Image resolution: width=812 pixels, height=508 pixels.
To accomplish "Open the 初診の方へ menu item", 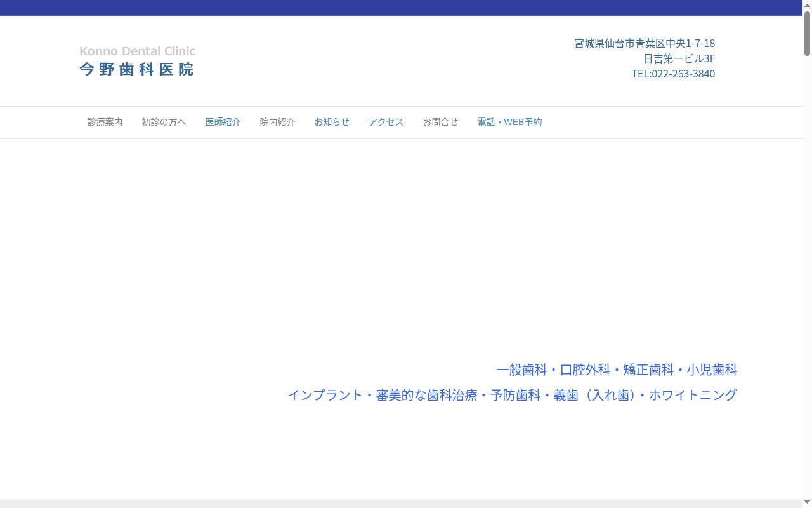I will pos(164,122).
